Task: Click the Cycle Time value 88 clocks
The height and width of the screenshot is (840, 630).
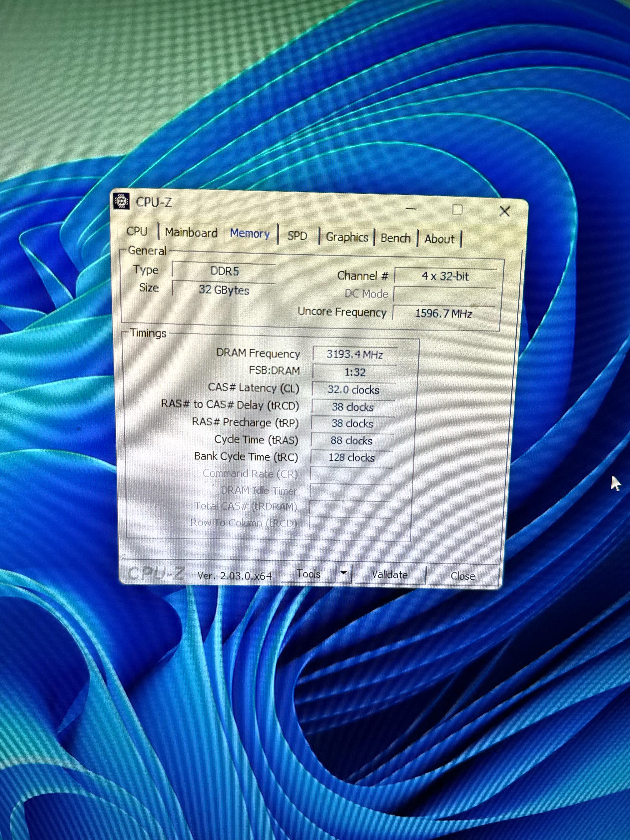Action: (352, 440)
